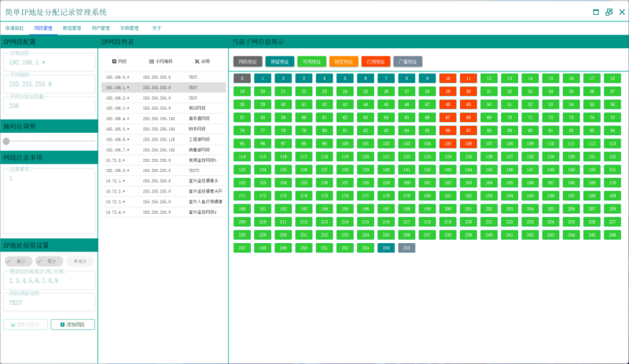Enable the 其他IP reservation chip

pyautogui.click(x=79, y=261)
